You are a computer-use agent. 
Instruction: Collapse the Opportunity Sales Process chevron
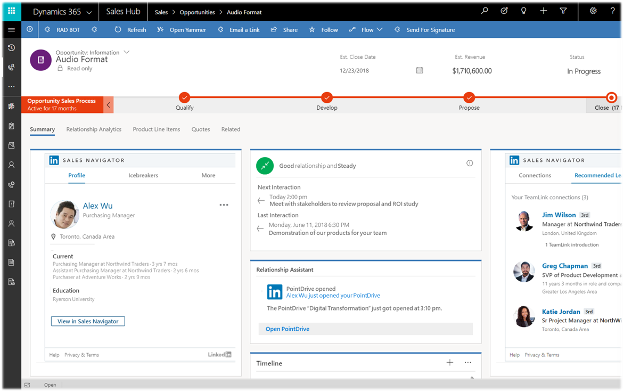(x=108, y=105)
